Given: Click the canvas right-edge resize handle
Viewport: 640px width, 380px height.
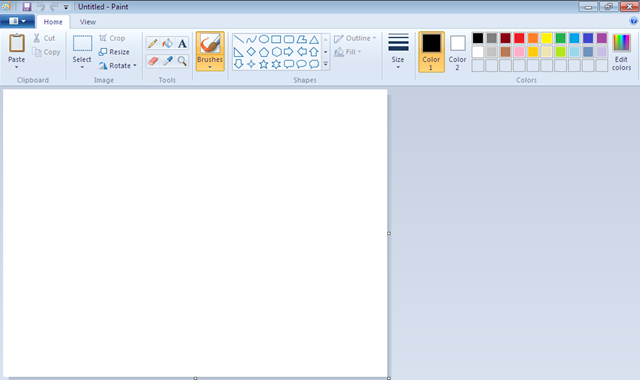Looking at the screenshot, I should (389, 233).
